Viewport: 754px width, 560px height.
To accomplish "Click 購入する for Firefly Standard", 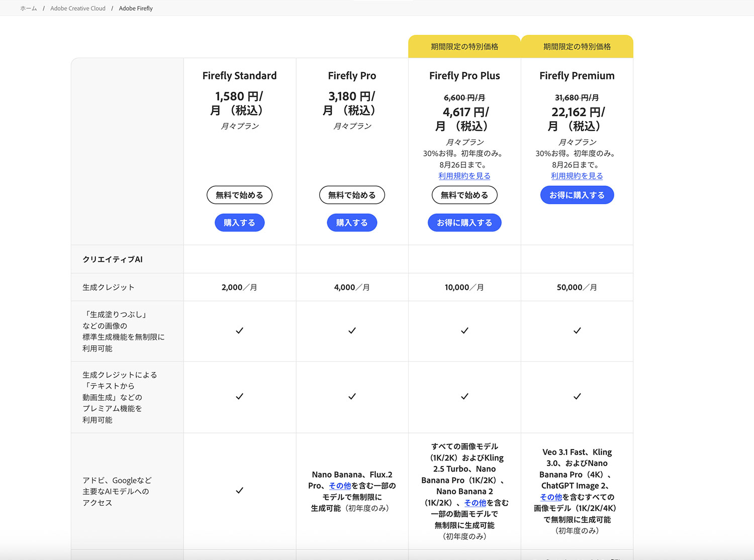I will click(x=239, y=222).
